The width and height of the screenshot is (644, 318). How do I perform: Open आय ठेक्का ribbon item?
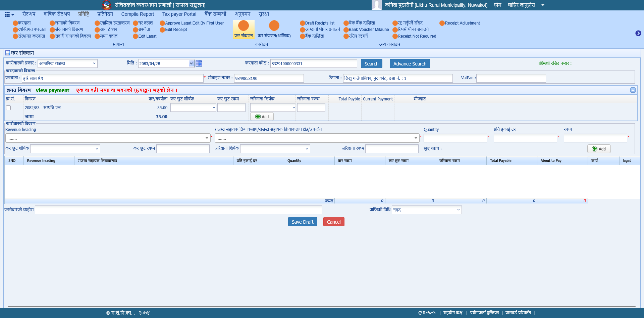point(106,30)
